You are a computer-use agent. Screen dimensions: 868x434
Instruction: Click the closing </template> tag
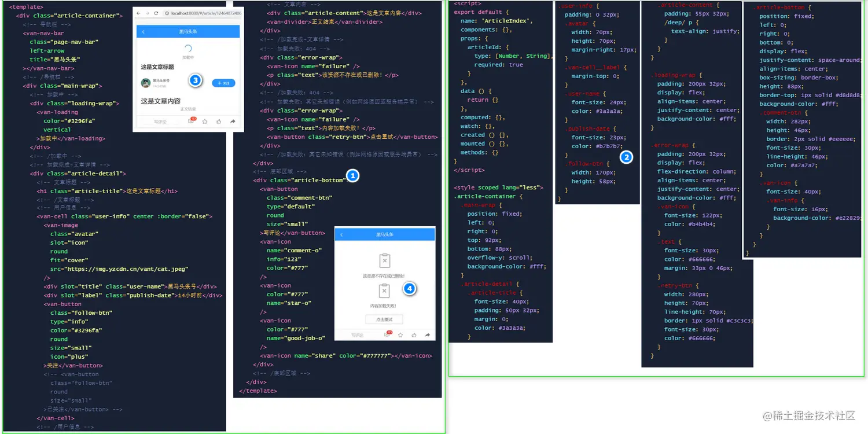click(258, 391)
